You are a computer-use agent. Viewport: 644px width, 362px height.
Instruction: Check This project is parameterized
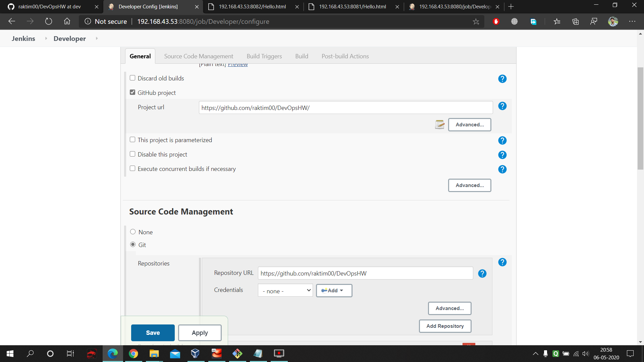pos(132,140)
